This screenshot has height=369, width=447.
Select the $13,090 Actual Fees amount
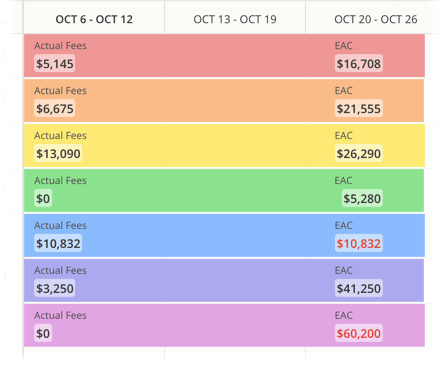point(58,154)
